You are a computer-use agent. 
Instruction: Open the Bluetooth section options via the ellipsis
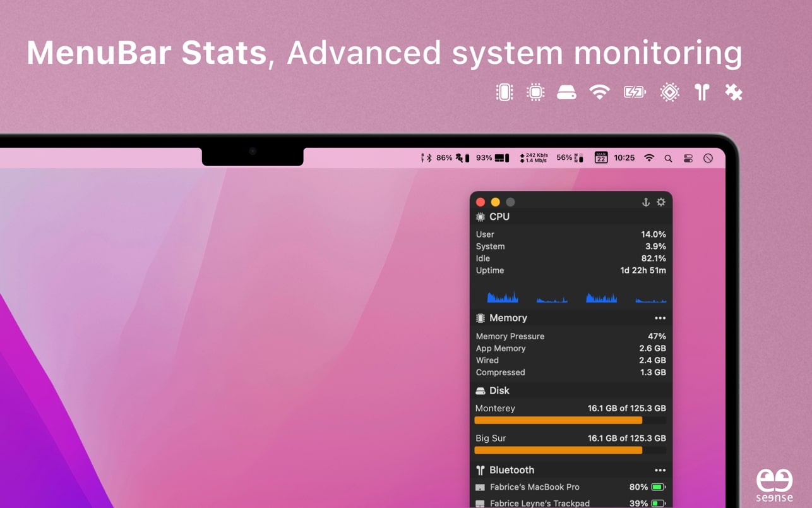pyautogui.click(x=661, y=469)
